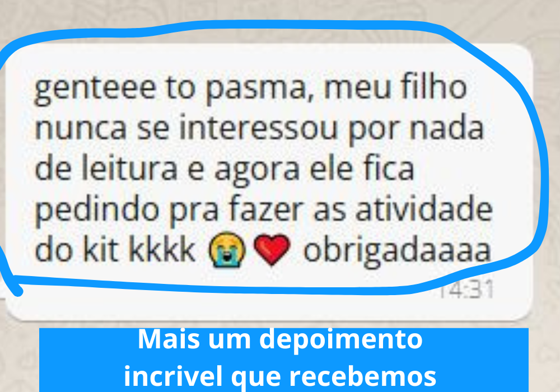Click "Mais um depoimento" caption text
560x392 pixels.
pyautogui.click(x=281, y=339)
